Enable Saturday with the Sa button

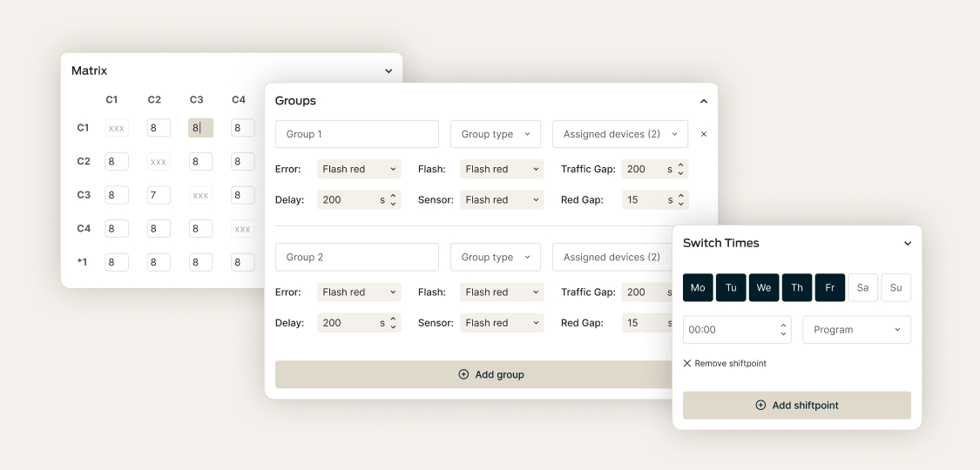click(862, 288)
